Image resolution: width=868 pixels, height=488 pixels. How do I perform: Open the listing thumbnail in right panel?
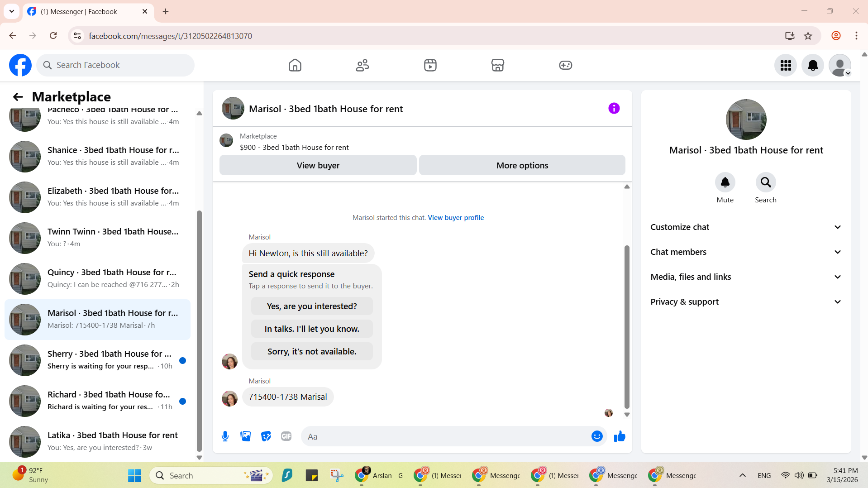[746, 120]
